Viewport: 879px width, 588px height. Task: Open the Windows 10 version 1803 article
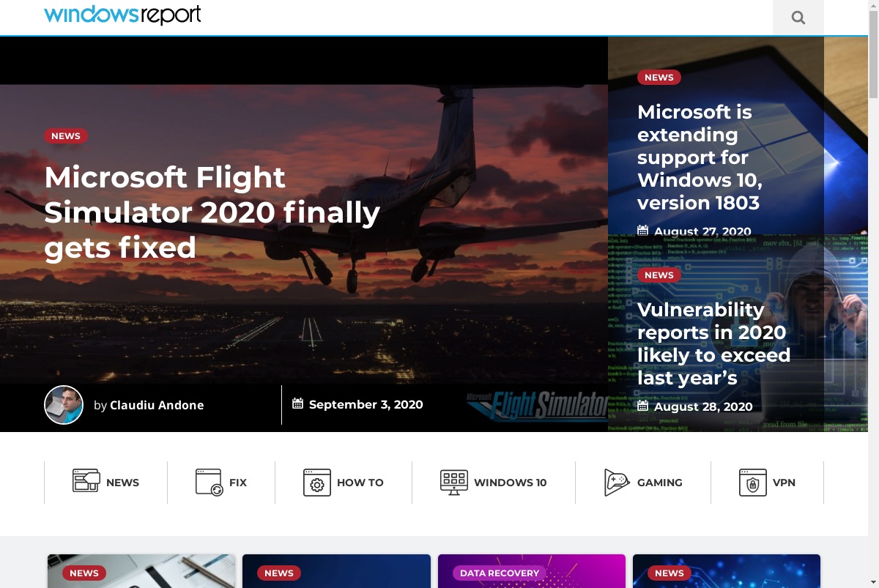pos(700,157)
